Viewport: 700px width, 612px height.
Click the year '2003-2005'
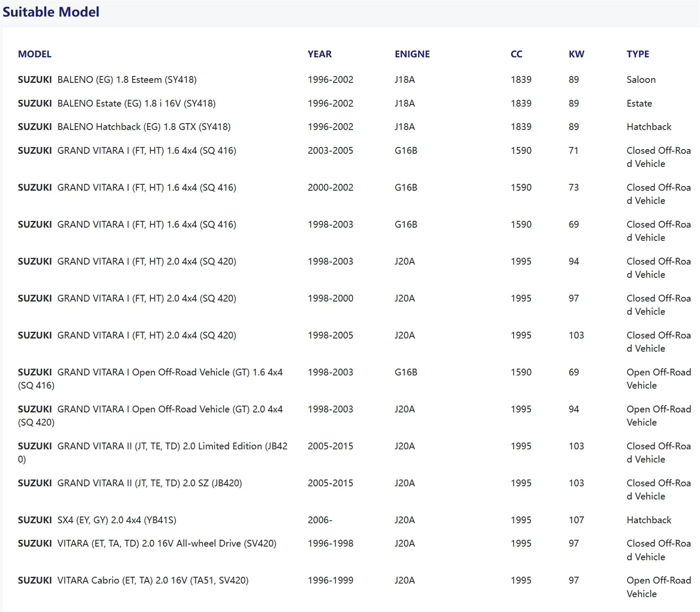pos(330,150)
